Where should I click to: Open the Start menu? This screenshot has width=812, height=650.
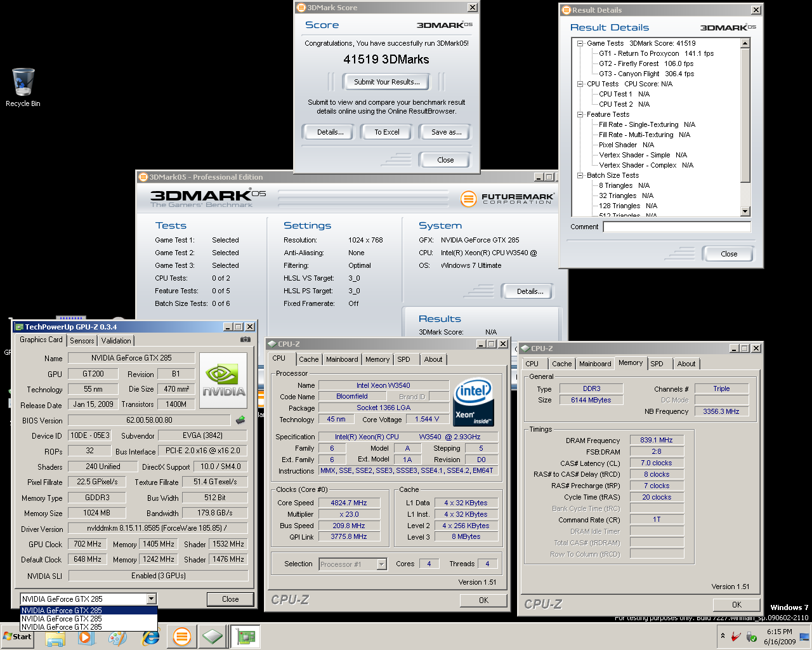[18, 637]
